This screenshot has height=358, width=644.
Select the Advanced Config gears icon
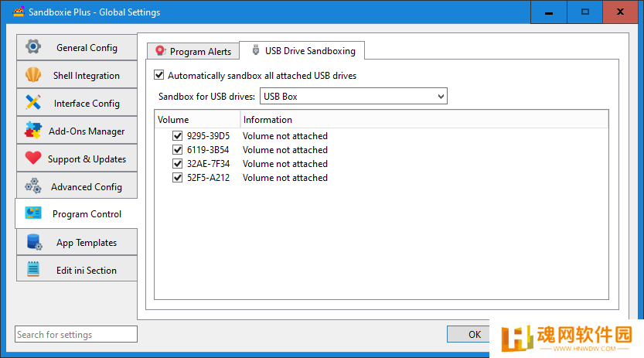pyautogui.click(x=32, y=186)
